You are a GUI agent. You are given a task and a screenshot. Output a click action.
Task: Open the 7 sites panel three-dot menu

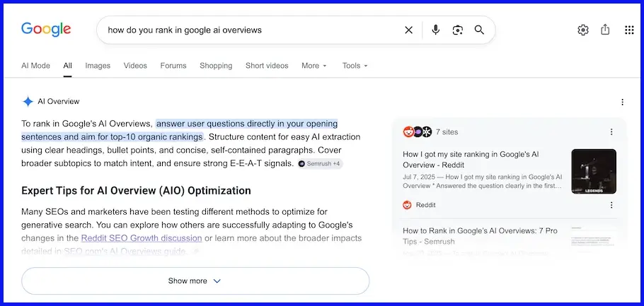(611, 131)
